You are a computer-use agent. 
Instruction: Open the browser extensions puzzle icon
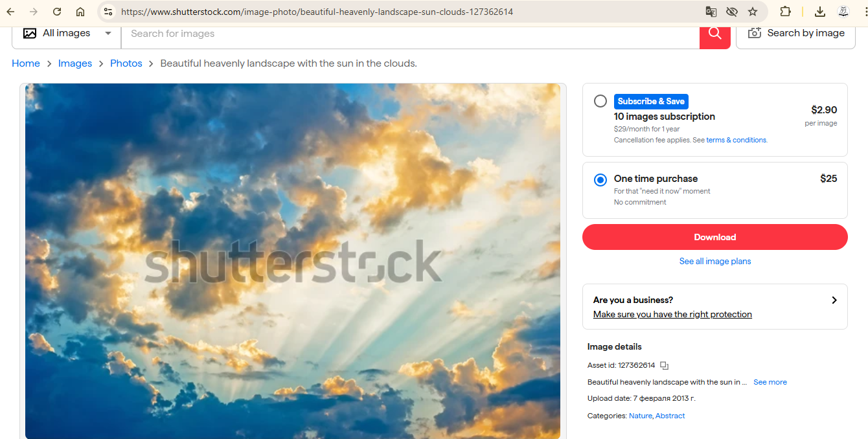pyautogui.click(x=785, y=12)
